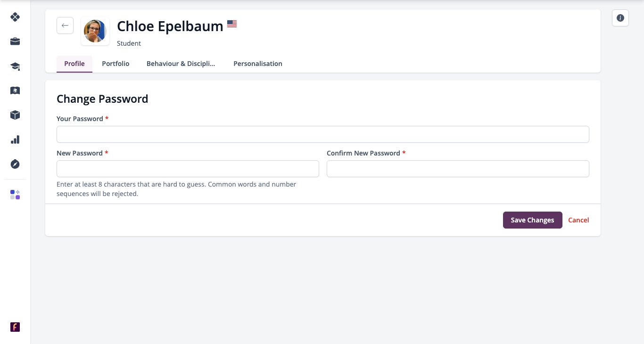
Task: Open the logo icon at sidebar bottom
Action: coord(15,327)
